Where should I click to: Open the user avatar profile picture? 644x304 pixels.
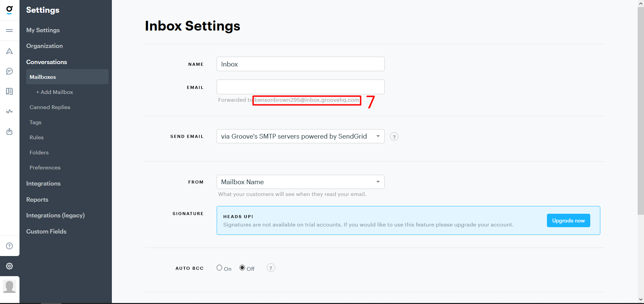[x=9, y=287]
